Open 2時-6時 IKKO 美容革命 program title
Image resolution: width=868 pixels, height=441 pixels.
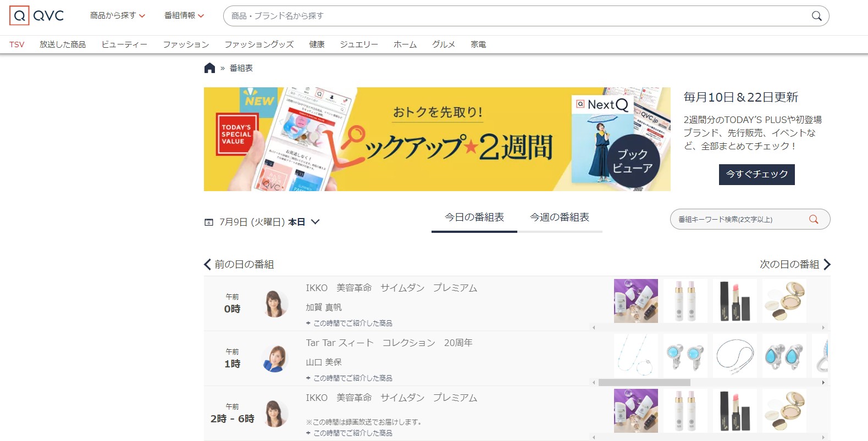coord(391,398)
